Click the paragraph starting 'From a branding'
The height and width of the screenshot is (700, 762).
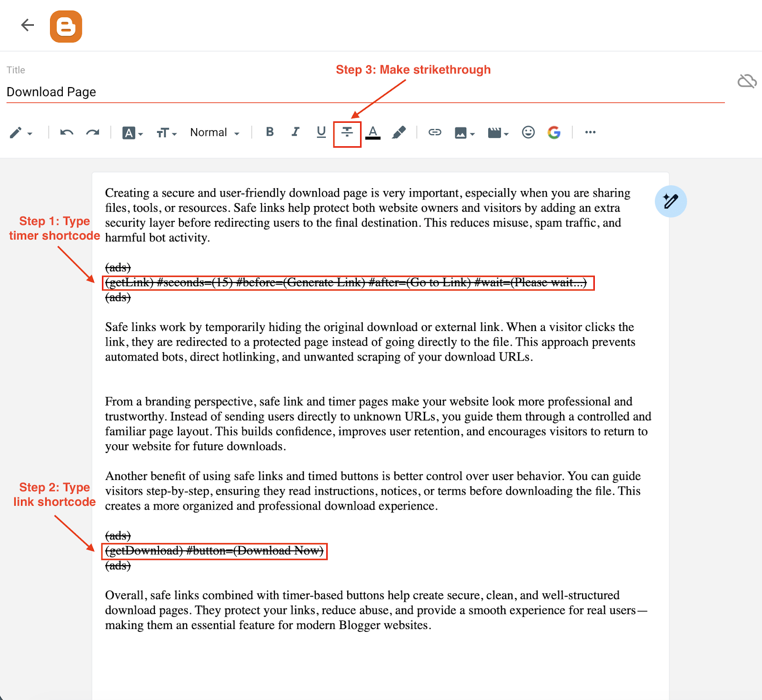pos(378,424)
